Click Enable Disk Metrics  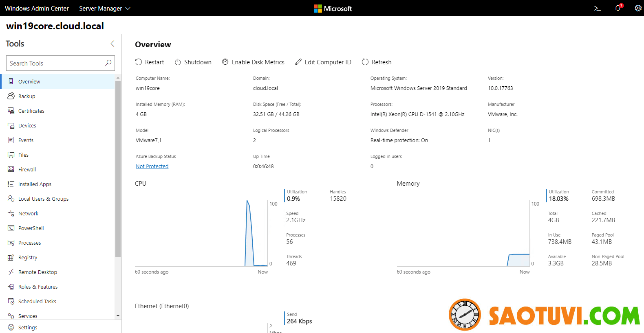pos(253,62)
